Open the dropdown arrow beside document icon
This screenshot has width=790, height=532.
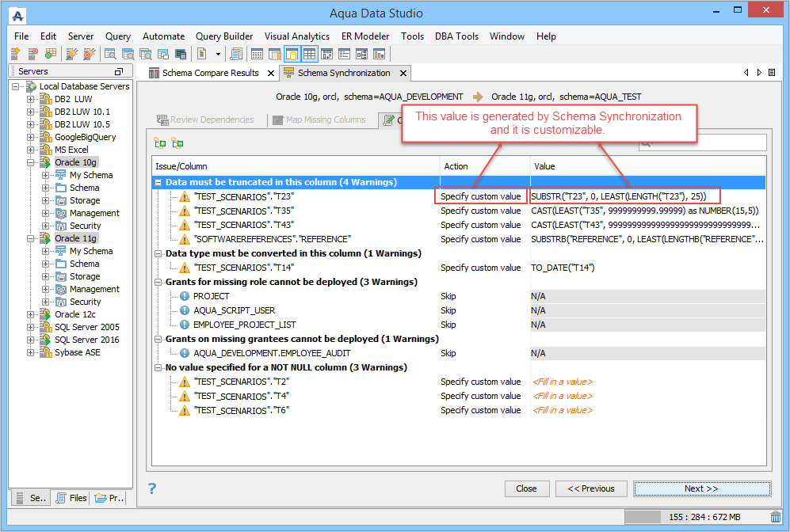point(218,54)
